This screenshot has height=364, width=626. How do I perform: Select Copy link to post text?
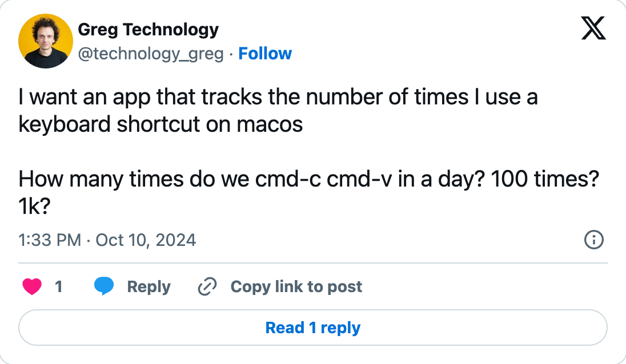pyautogui.click(x=296, y=286)
